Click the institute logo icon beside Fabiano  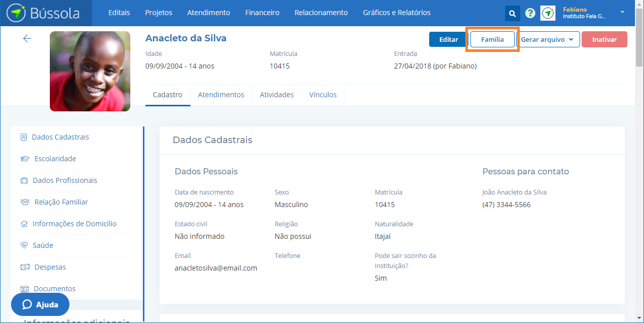(x=548, y=13)
